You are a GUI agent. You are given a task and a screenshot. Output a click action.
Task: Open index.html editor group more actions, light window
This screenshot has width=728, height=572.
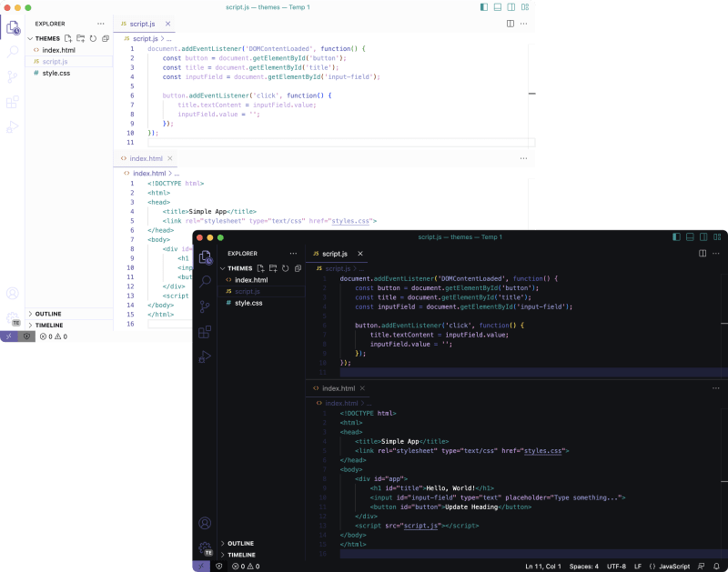[524, 158]
